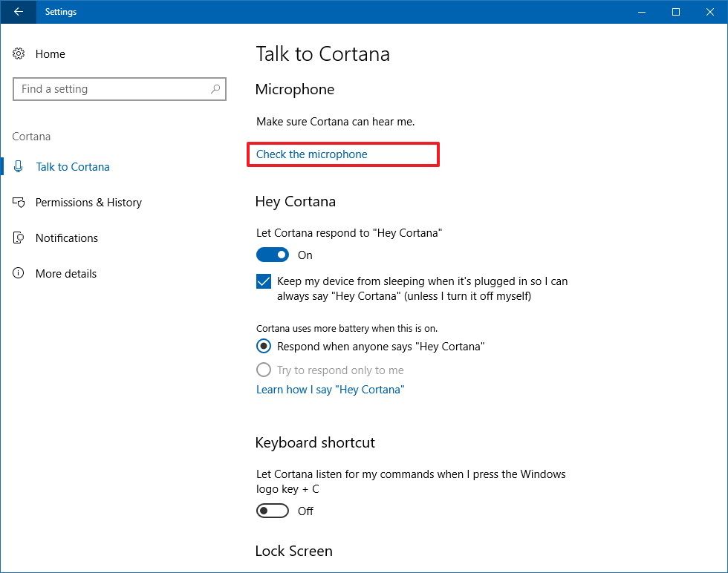Enable the Windows key + C shortcut
Screen dimensions: 728x573
[272, 511]
